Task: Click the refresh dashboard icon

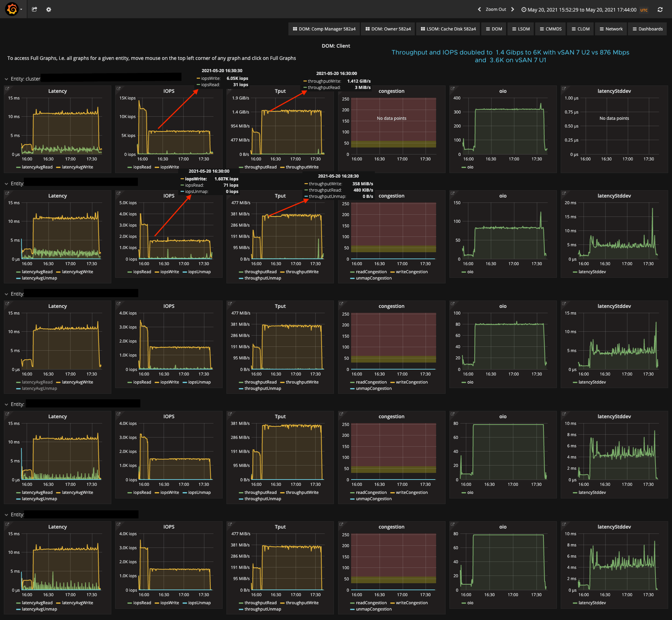Action: coord(660,10)
